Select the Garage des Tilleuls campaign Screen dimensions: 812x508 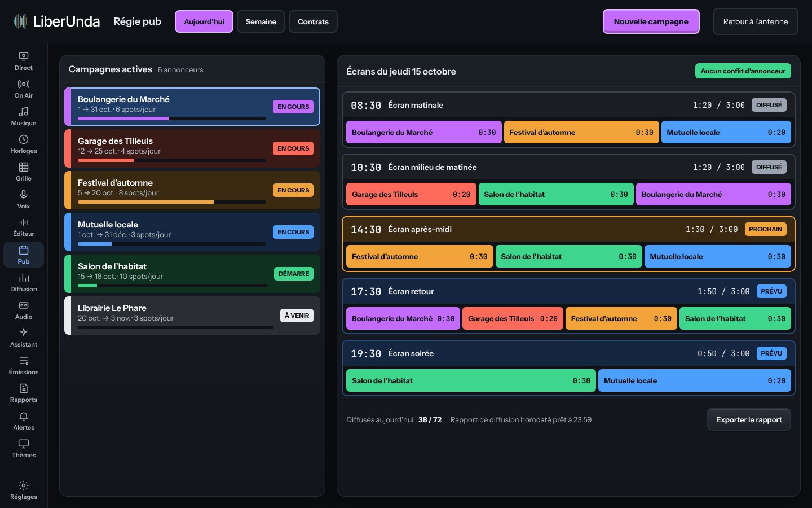coord(192,148)
